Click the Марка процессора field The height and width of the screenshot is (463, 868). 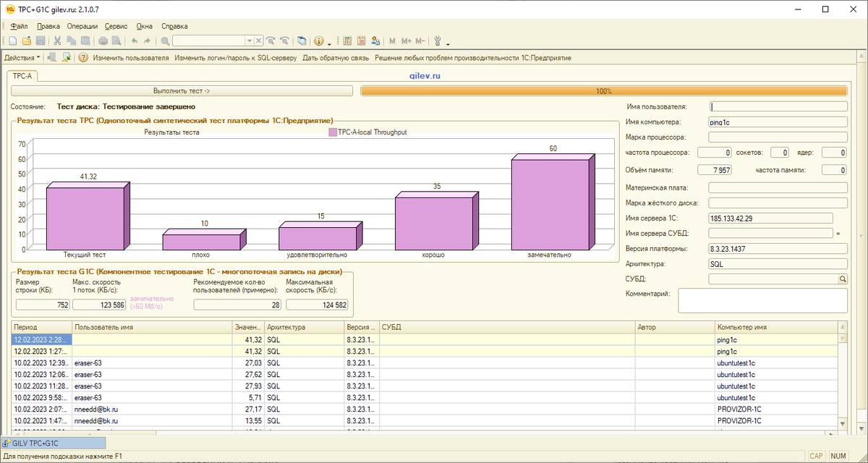click(x=778, y=136)
